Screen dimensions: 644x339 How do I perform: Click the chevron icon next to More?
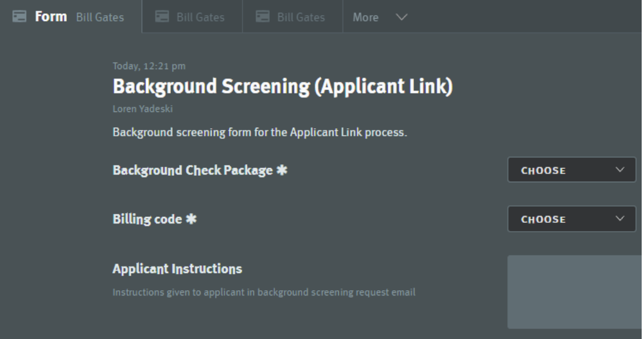tap(403, 17)
